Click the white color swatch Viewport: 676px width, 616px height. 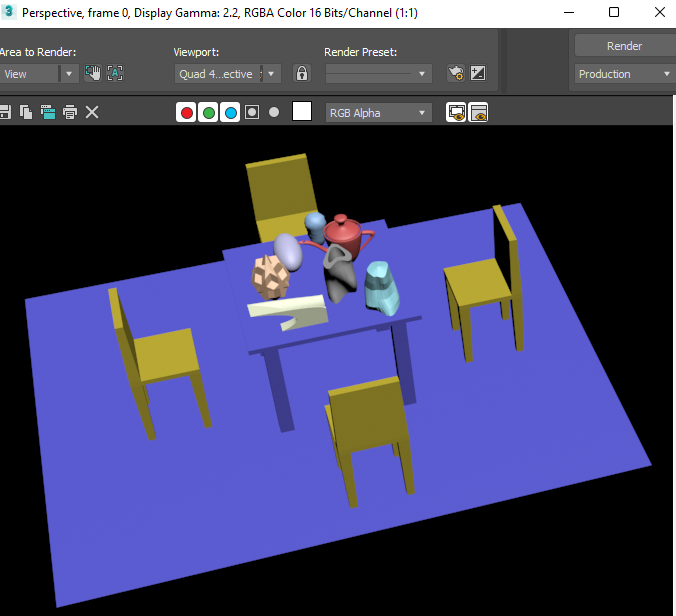point(302,112)
